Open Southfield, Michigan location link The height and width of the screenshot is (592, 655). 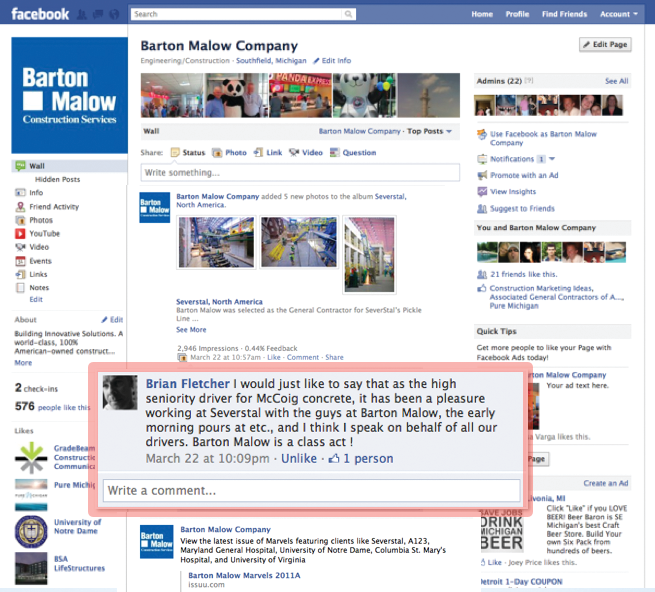click(x=271, y=61)
